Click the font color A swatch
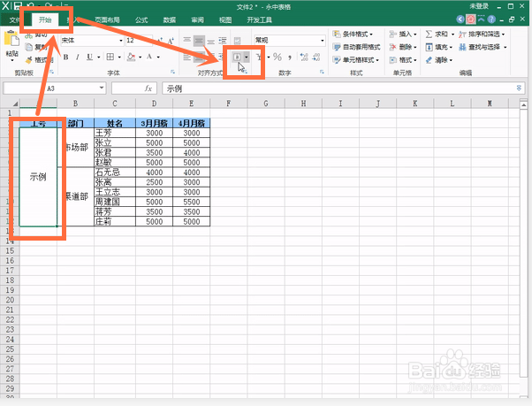Viewport: 532px width, 406px height. tap(149, 57)
